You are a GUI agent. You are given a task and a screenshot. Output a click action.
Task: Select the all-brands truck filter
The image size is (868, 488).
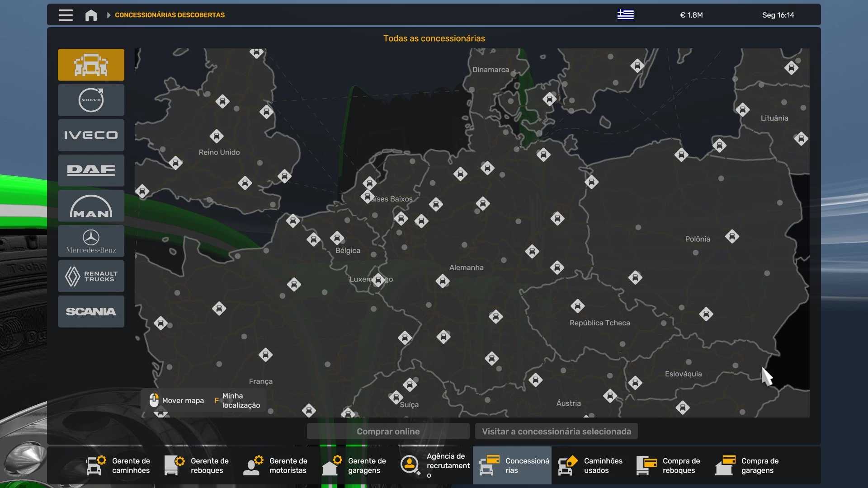[x=91, y=65]
